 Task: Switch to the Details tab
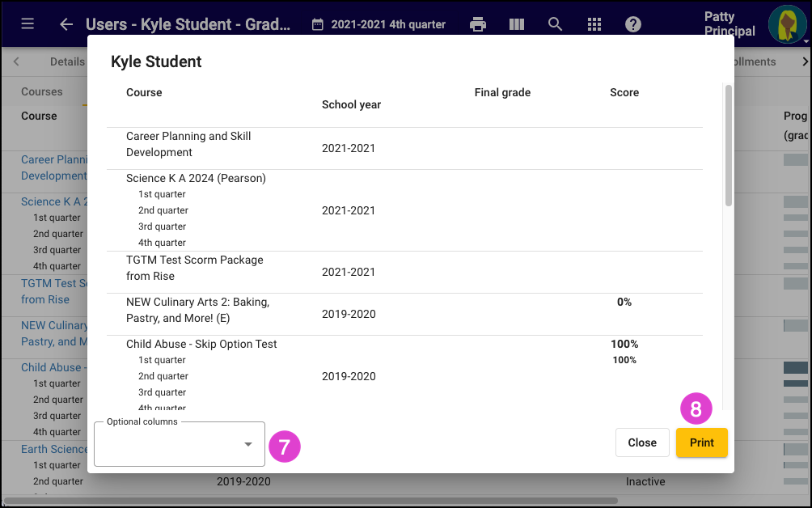click(67, 61)
